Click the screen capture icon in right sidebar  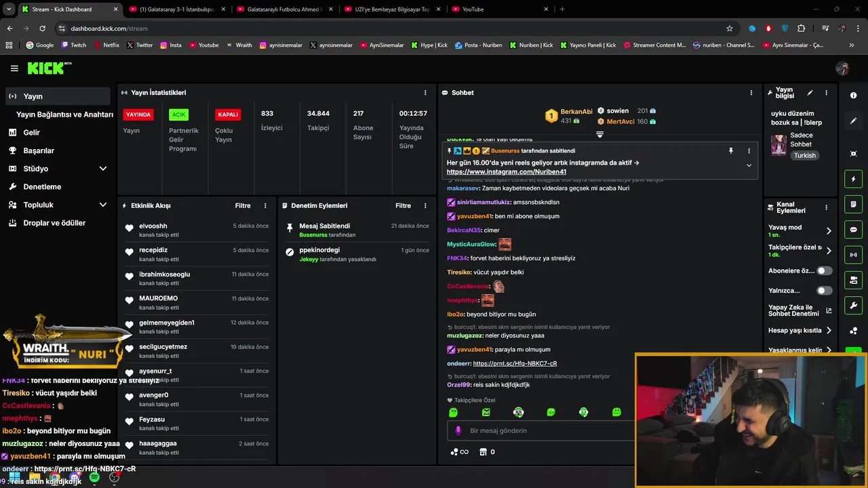tap(853, 154)
